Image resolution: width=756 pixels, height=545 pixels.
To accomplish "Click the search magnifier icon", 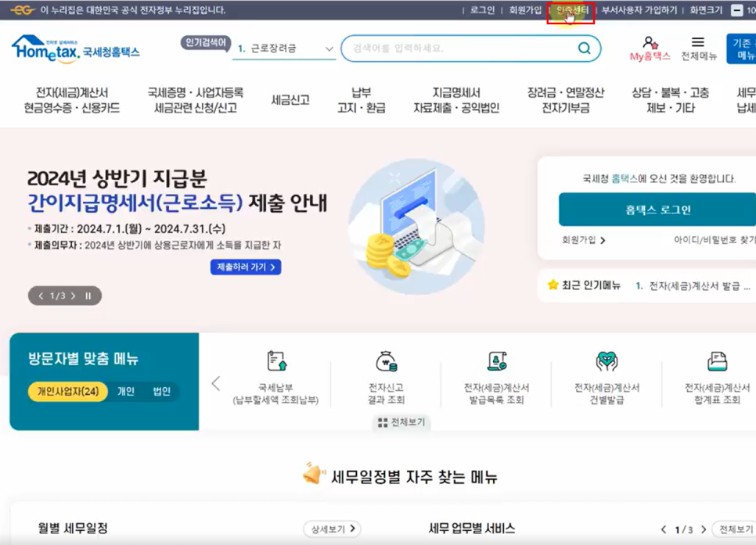I will (584, 48).
